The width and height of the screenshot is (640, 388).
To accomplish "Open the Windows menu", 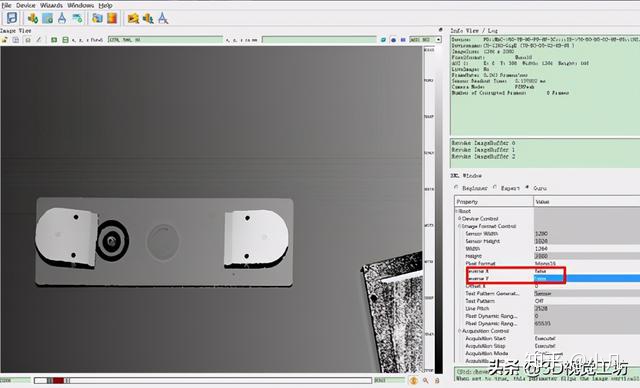I will coord(80,5).
